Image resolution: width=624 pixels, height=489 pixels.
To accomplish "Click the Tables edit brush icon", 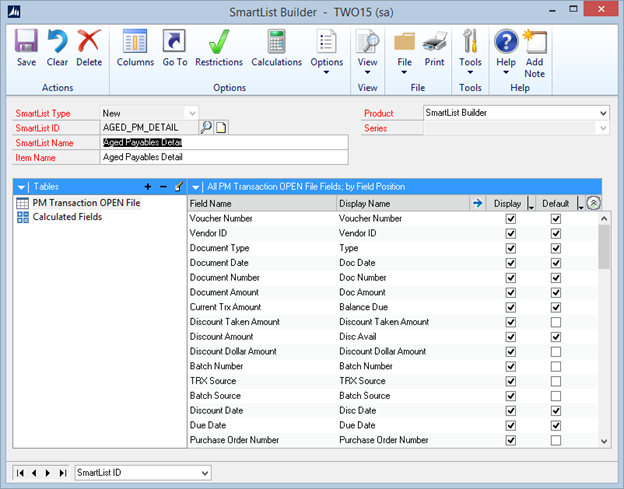I will [179, 186].
